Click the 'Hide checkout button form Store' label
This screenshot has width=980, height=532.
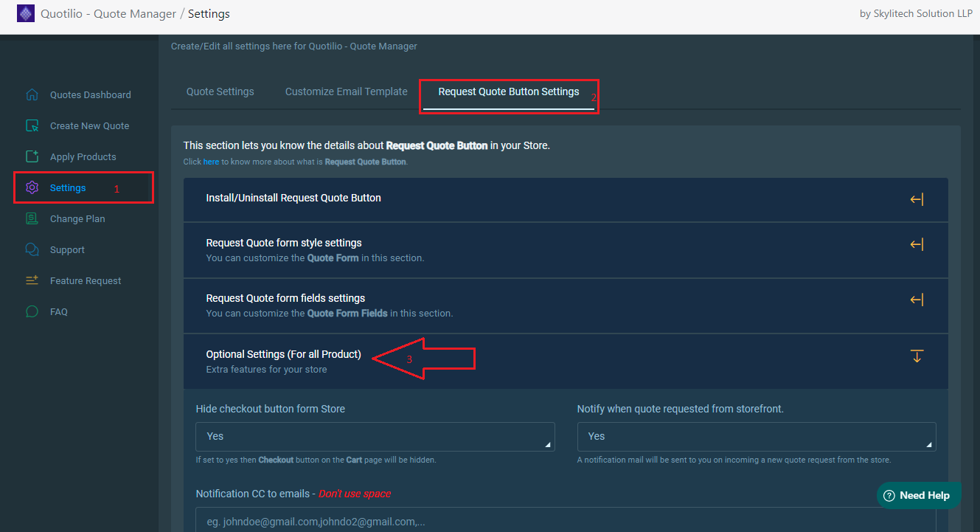[x=271, y=408]
